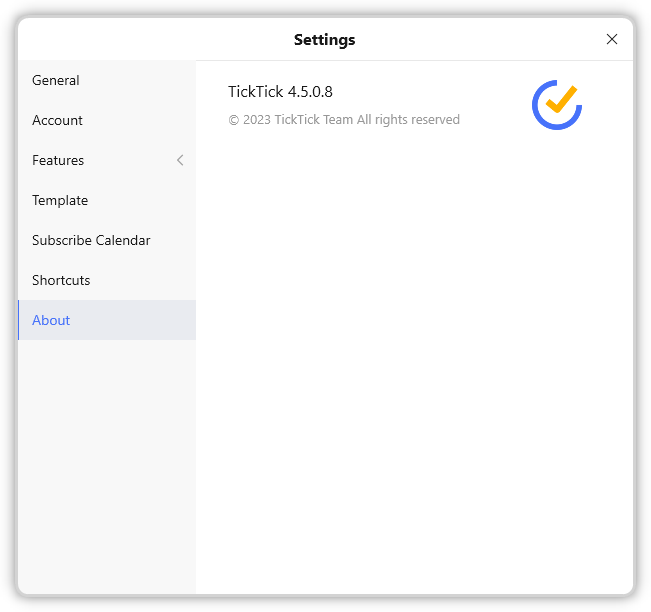Switch to Subscribe Calendar section
Viewport: 651px width, 612px height.
pyautogui.click(x=107, y=240)
